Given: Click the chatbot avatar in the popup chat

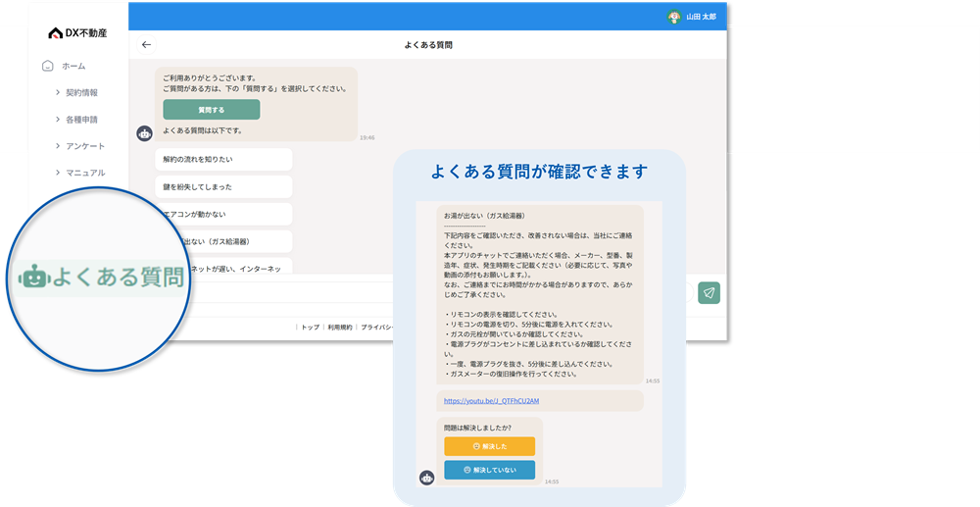Looking at the screenshot, I should point(427,479).
